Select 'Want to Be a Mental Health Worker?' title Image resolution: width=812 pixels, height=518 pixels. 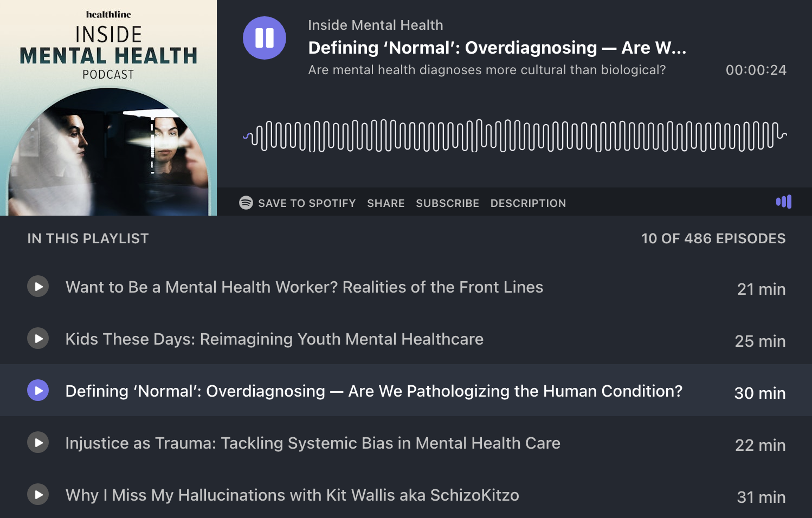305,287
